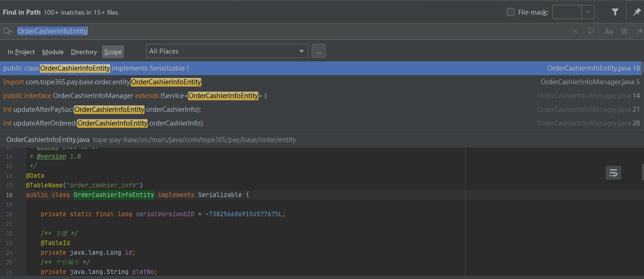The image size is (644, 279).
Task: Select the In Project scope
Action: coord(21,52)
